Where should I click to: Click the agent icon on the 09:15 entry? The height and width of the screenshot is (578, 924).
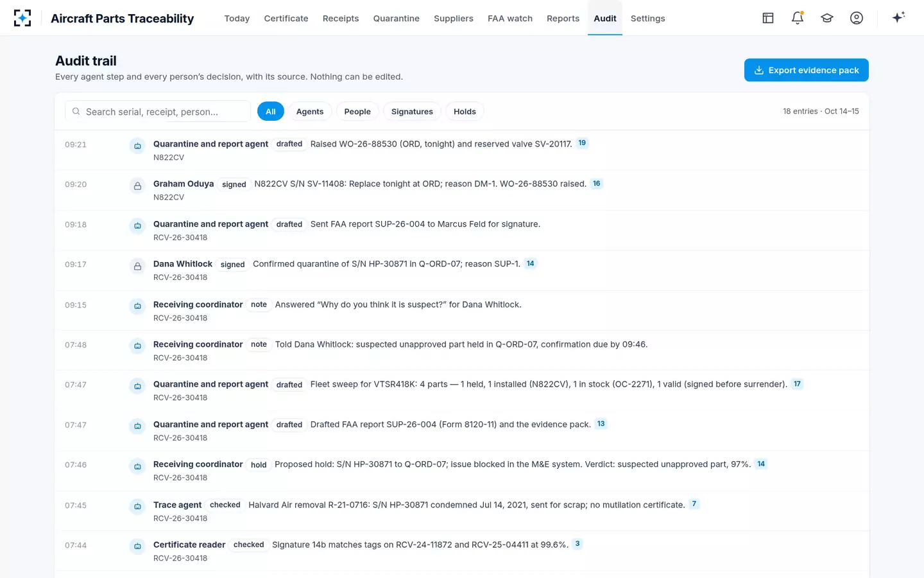pos(137,306)
